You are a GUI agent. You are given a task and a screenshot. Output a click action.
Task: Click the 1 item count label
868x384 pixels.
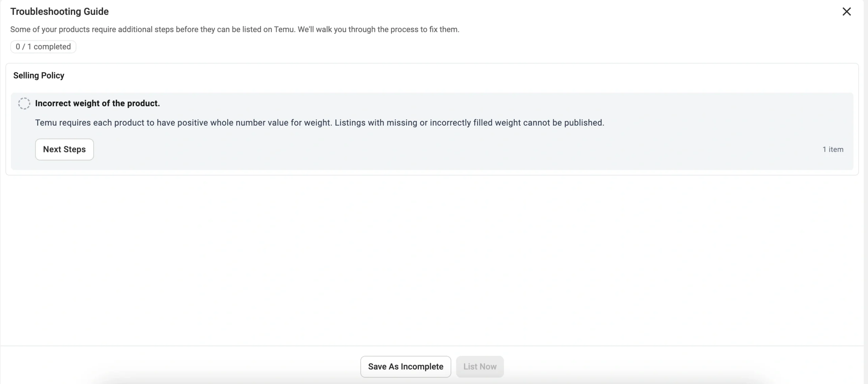[833, 149]
